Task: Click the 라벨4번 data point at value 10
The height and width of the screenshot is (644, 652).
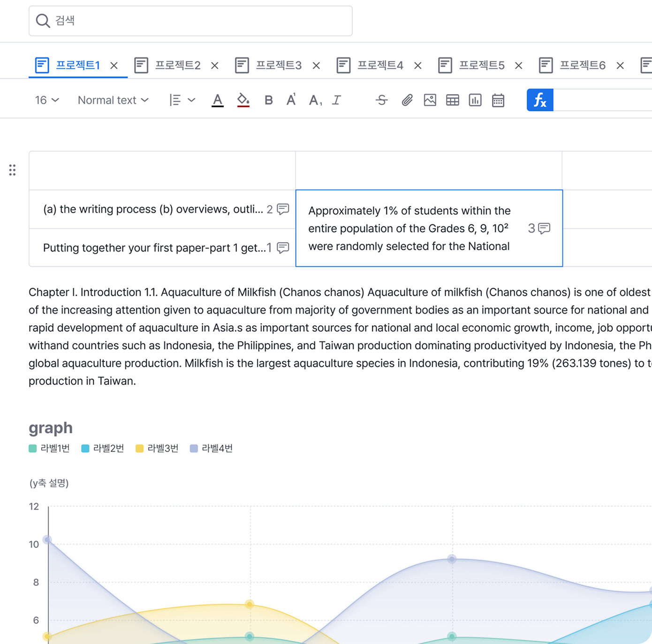Action: click(x=47, y=540)
